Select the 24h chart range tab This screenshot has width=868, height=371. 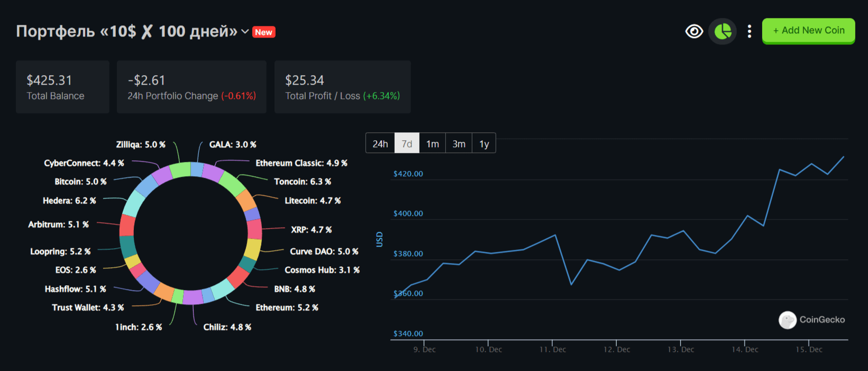pos(380,143)
